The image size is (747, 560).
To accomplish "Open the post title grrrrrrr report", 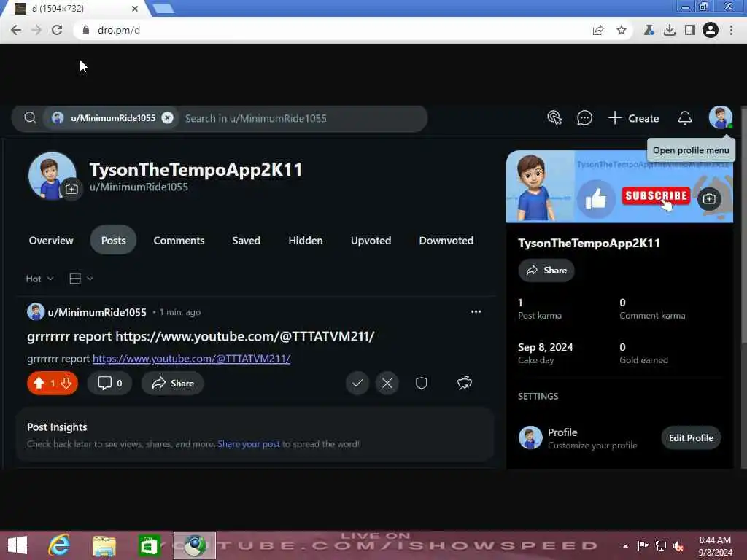I will coord(201,336).
